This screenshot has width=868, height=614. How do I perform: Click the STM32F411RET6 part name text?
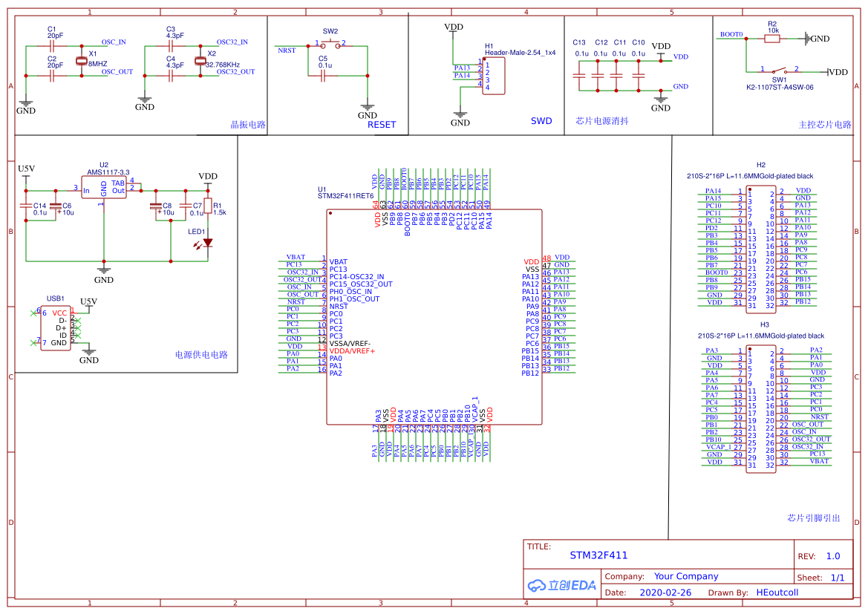[345, 195]
